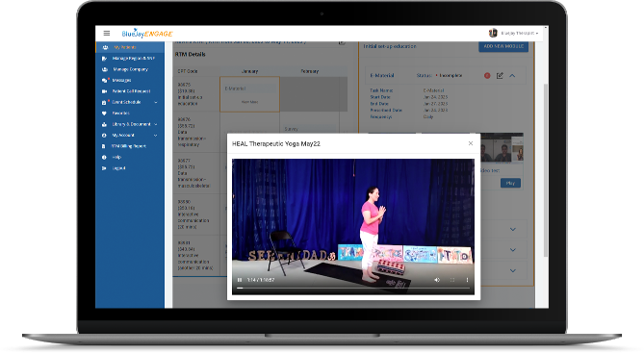This screenshot has width=644, height=353.
Task: Click the CPT Code column header
Action: [188, 71]
